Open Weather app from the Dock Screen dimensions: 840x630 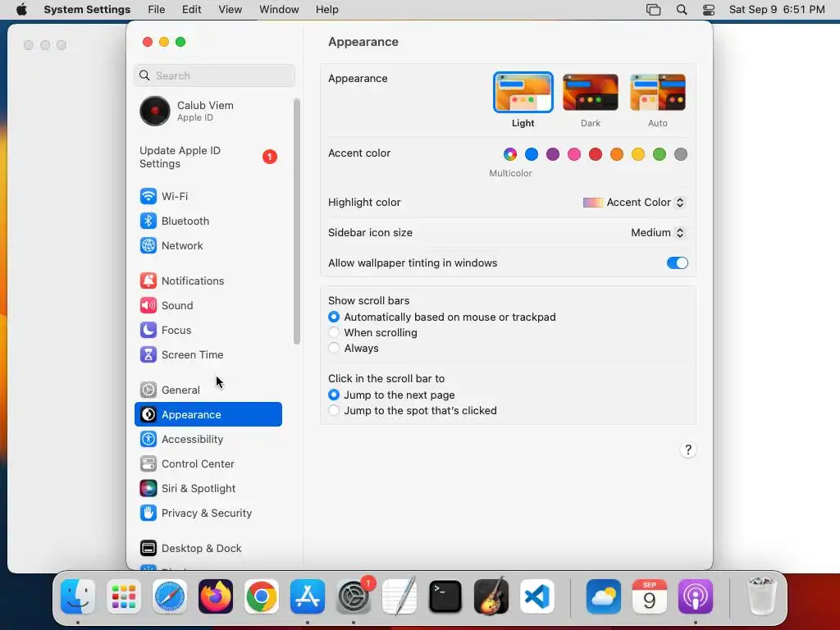coord(603,596)
